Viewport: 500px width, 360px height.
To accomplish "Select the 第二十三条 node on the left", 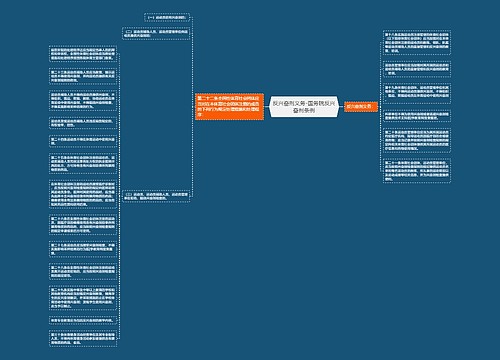I will point(83,76).
